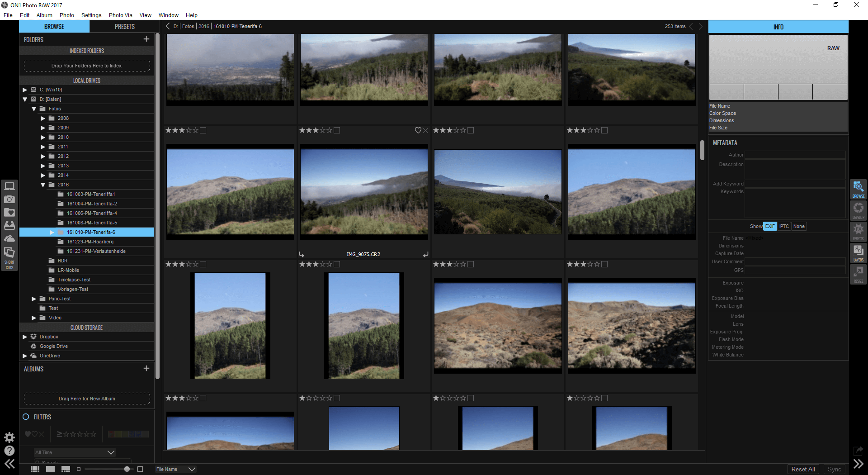Filter by liked heart in Filters
Image resolution: width=868 pixels, height=475 pixels.
coord(28,434)
